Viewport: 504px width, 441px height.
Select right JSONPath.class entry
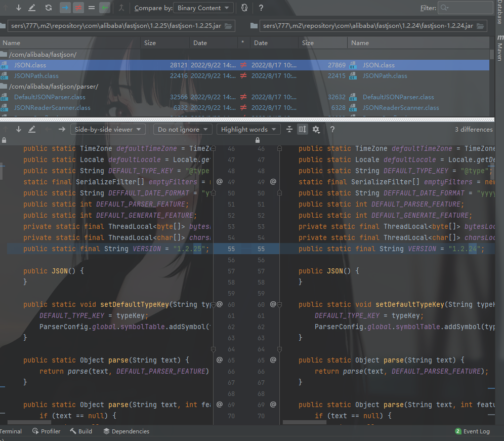[385, 76]
